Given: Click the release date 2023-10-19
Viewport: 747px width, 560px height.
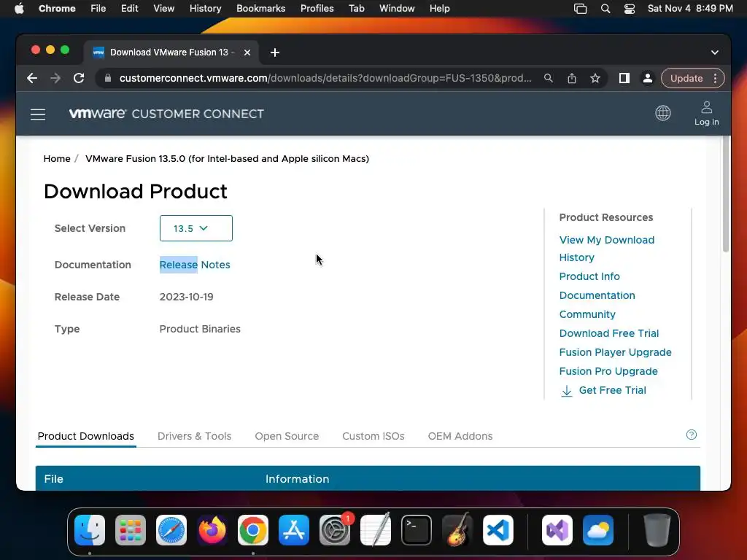Looking at the screenshot, I should click(x=186, y=297).
